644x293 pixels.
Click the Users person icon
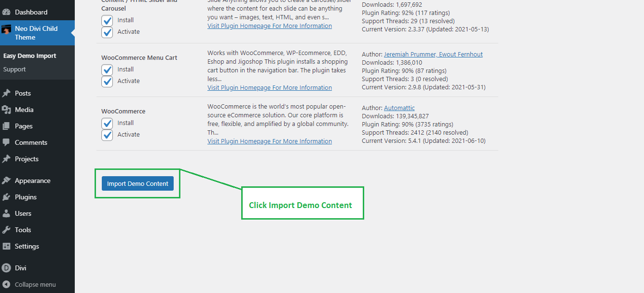[6, 213]
